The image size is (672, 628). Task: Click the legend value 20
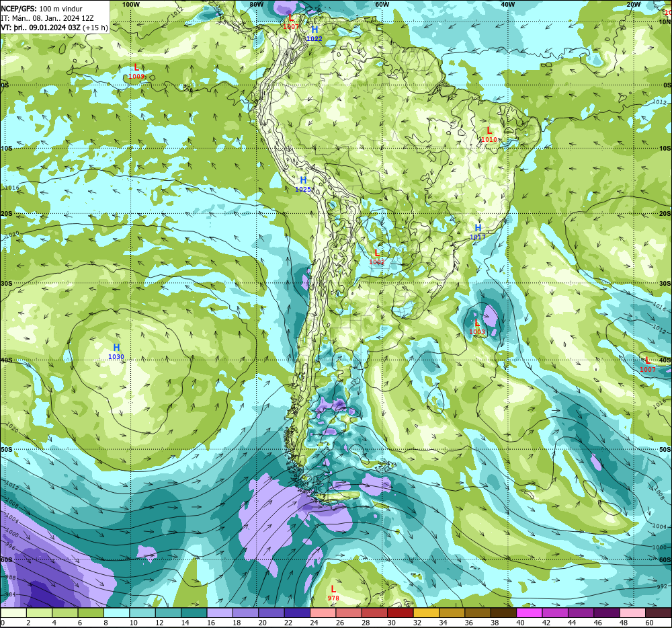click(262, 623)
